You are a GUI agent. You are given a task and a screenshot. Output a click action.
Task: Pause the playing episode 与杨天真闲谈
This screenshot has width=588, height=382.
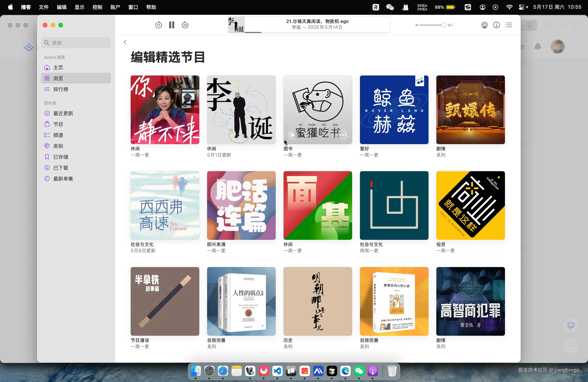(171, 25)
